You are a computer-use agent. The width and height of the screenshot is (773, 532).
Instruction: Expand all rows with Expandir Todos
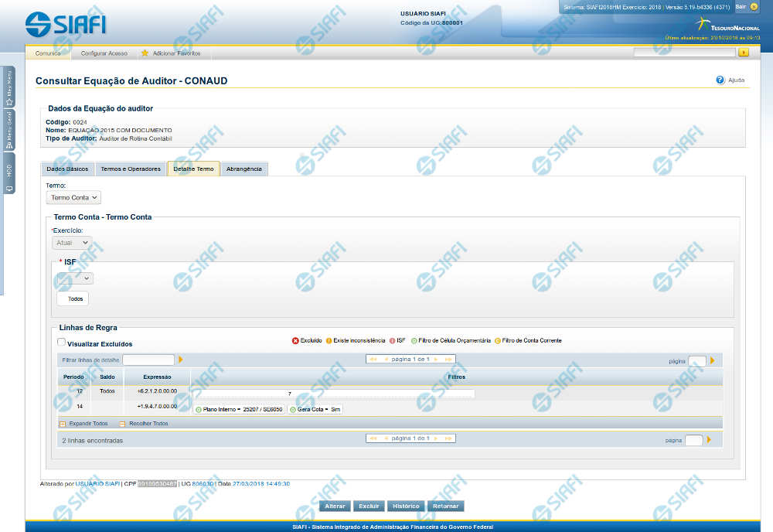point(83,424)
